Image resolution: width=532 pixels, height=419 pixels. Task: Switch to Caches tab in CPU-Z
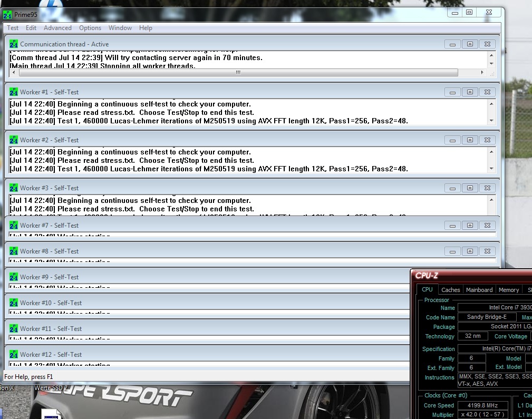click(451, 290)
